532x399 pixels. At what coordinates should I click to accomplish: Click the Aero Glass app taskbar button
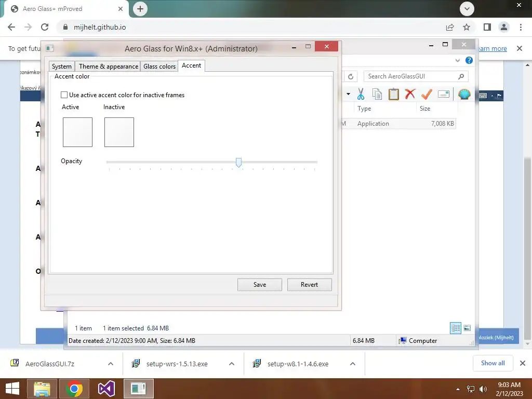click(139, 389)
